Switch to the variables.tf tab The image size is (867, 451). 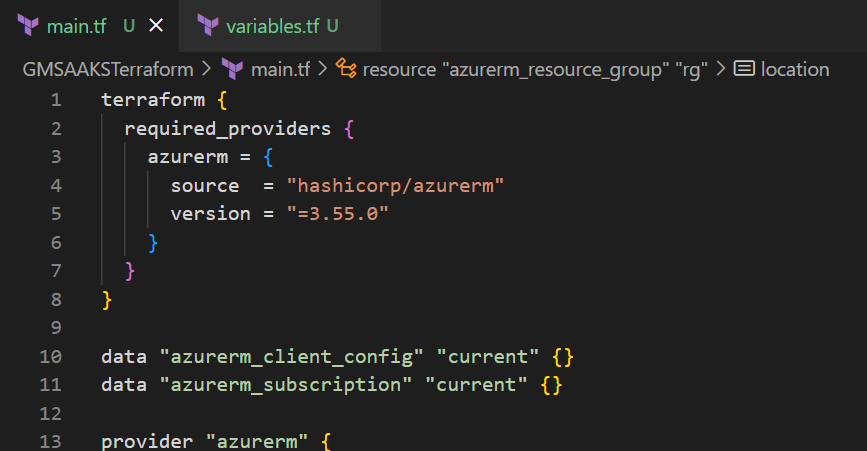coord(266,26)
